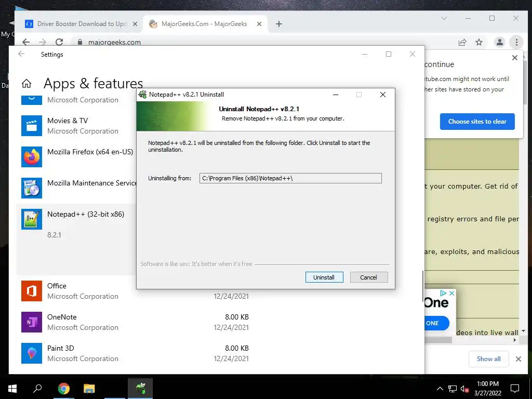
Task: Open Chrome profile avatar icon
Action: pos(499,42)
